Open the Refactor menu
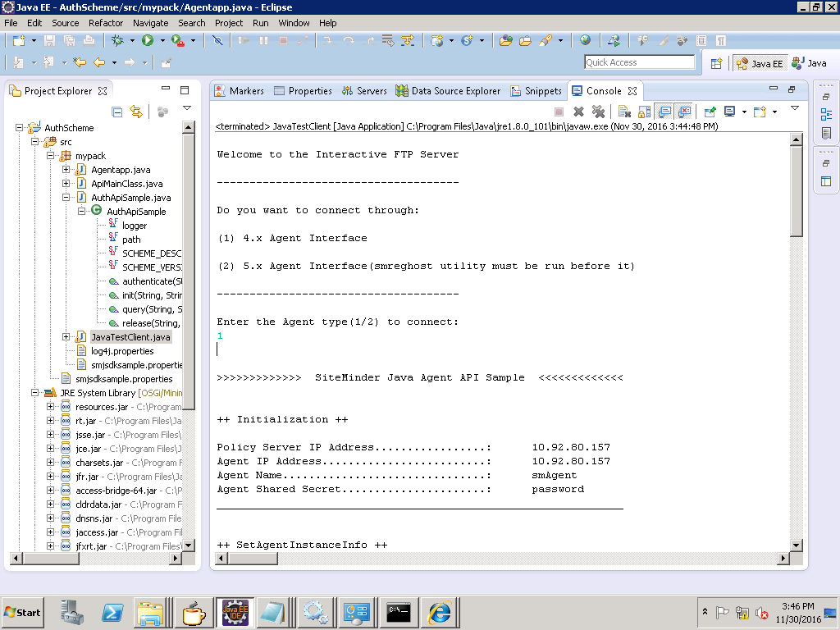Viewport: 840px width, 630px height. pyautogui.click(x=106, y=23)
